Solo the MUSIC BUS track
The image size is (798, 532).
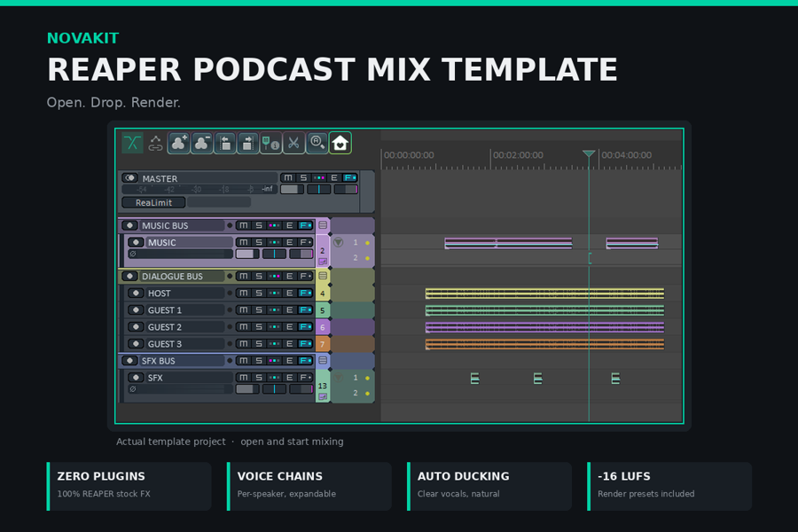(259, 225)
